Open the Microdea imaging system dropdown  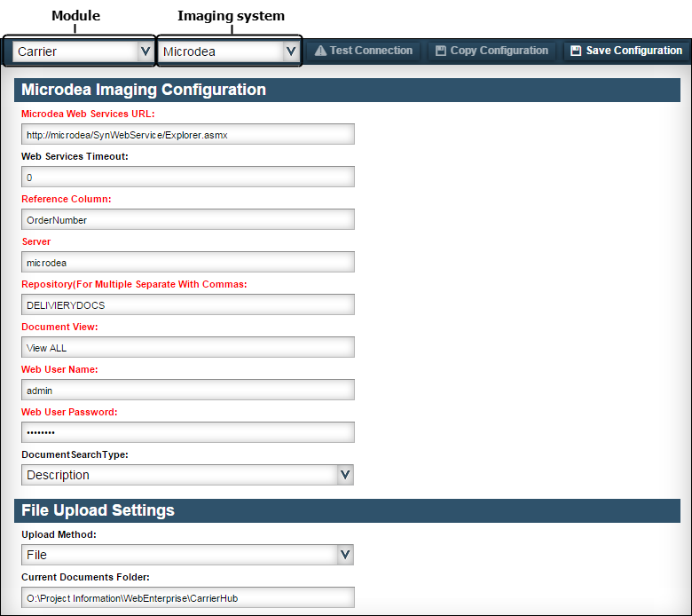coord(228,51)
